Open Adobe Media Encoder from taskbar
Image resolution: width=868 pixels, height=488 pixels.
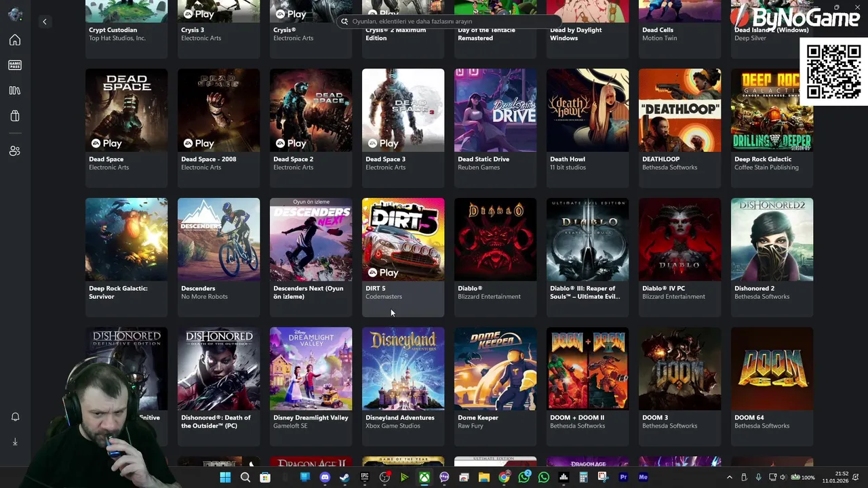(x=644, y=477)
